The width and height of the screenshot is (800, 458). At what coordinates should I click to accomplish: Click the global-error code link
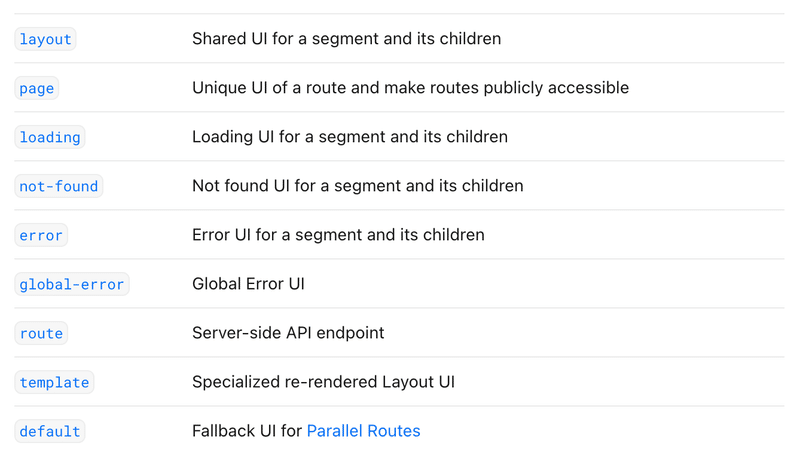[72, 284]
